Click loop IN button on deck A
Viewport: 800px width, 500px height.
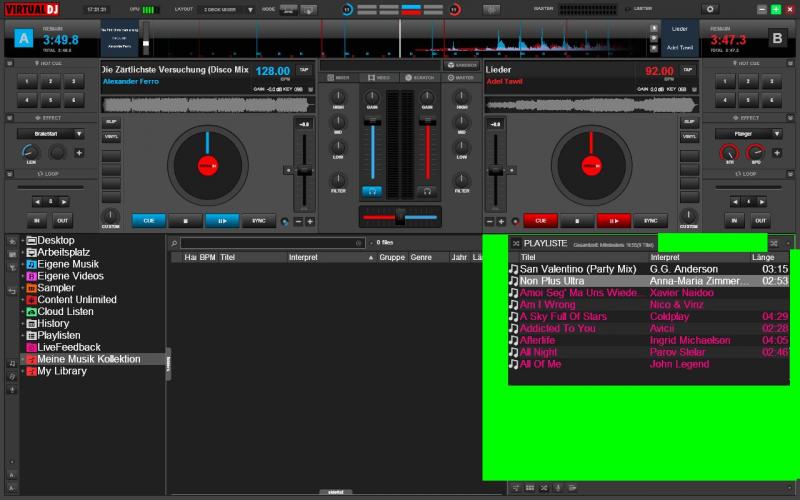tap(37, 221)
